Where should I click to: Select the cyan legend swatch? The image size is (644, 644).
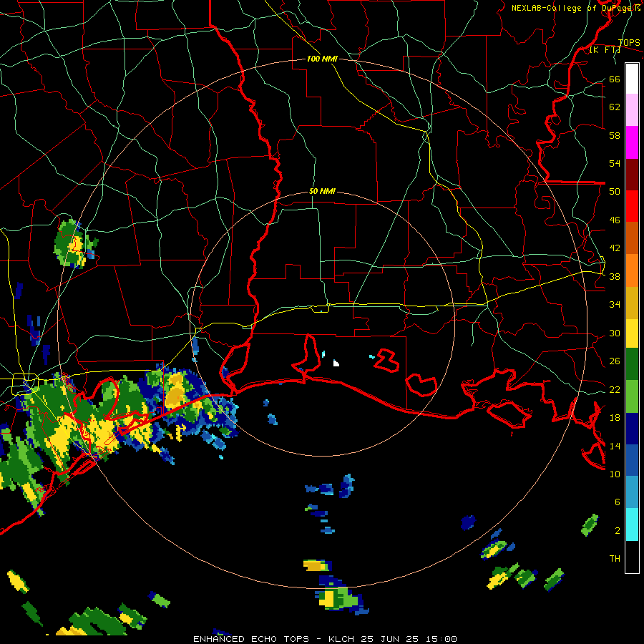(x=632, y=525)
